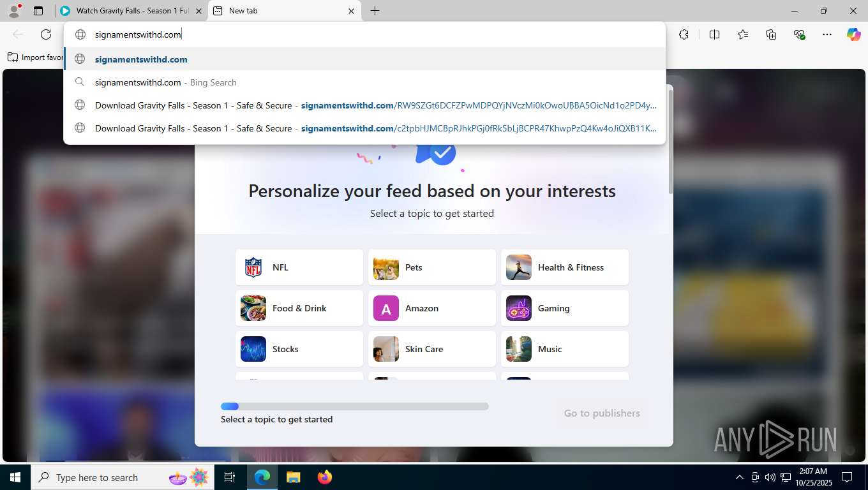
Task: Select the Stocks topic card
Action: pyautogui.click(x=299, y=349)
